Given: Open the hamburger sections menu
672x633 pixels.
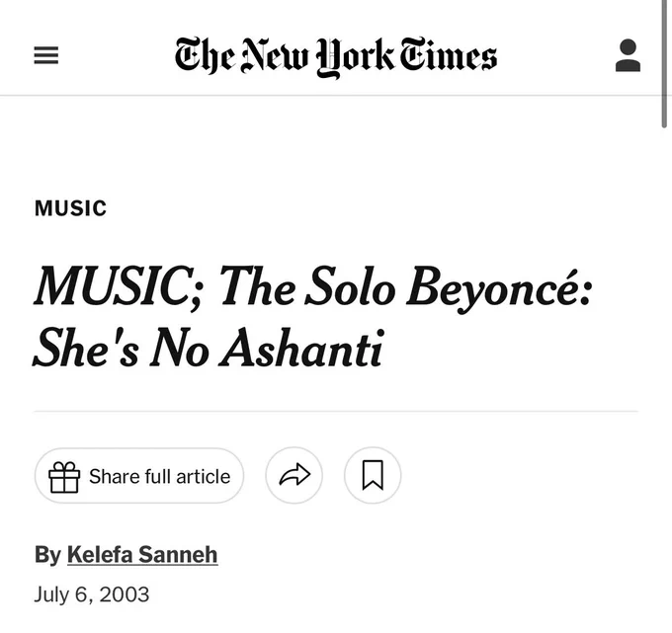Looking at the screenshot, I should [46, 55].
